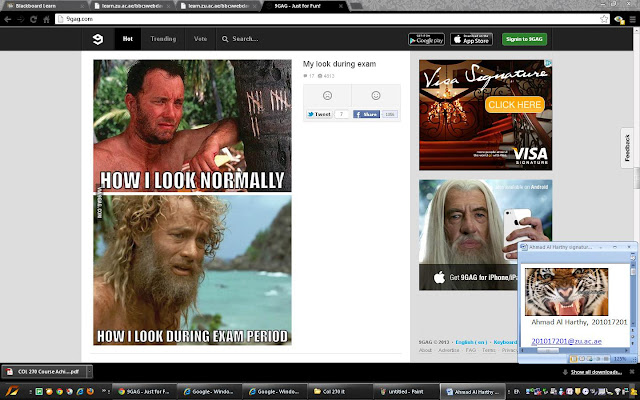Switch to untitled - Paint taskbar button

[x=405, y=391]
